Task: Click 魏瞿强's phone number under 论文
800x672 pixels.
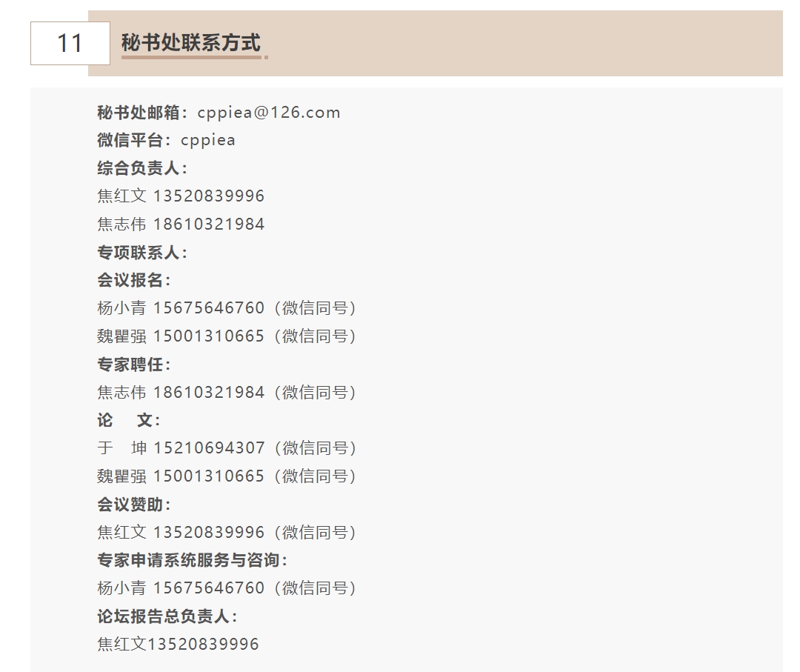Action: [x=209, y=476]
